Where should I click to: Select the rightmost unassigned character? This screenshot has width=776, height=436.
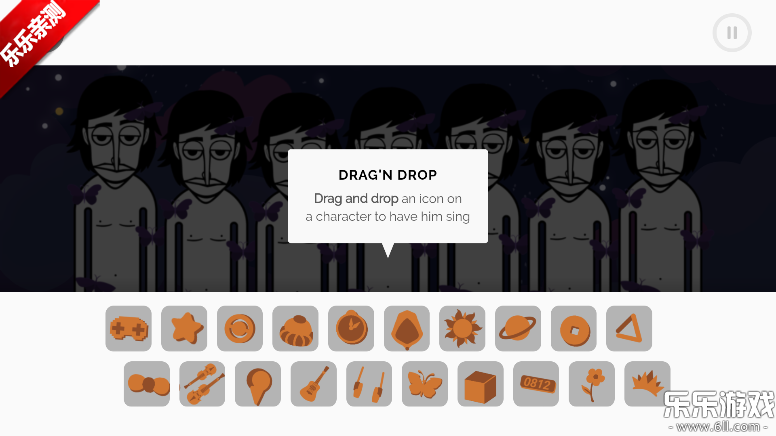coord(661,188)
